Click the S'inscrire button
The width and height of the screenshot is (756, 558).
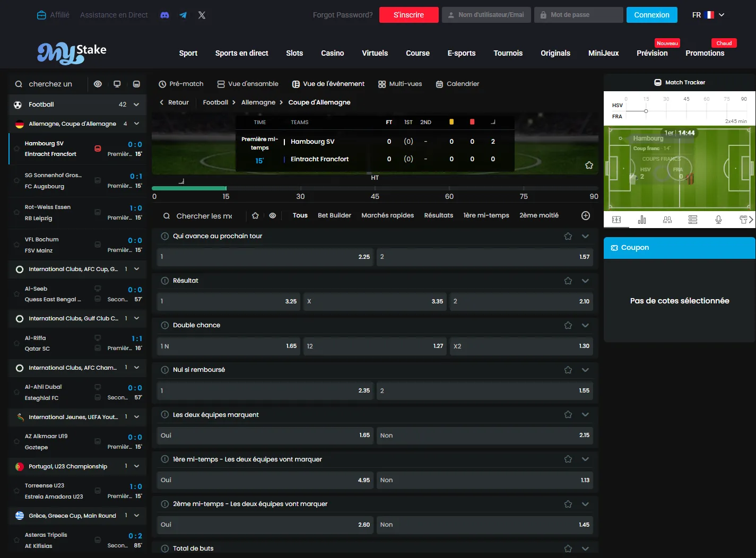(409, 15)
